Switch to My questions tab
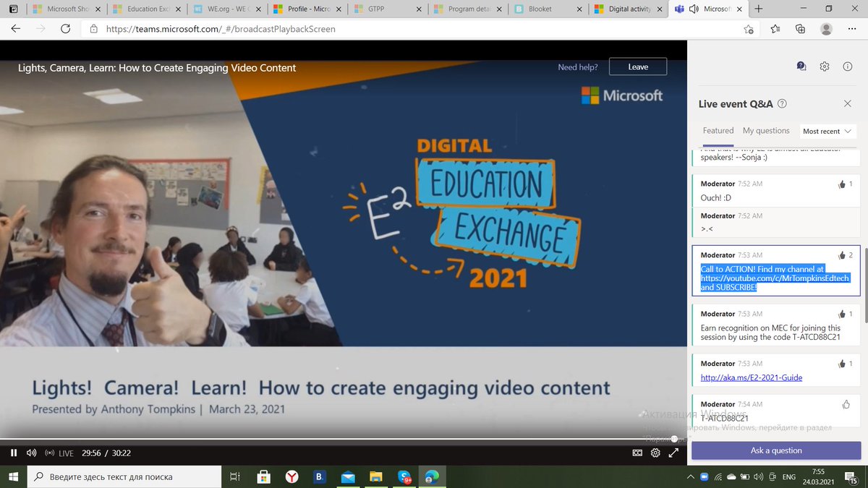Screen dimensions: 868x488 [766, 131]
